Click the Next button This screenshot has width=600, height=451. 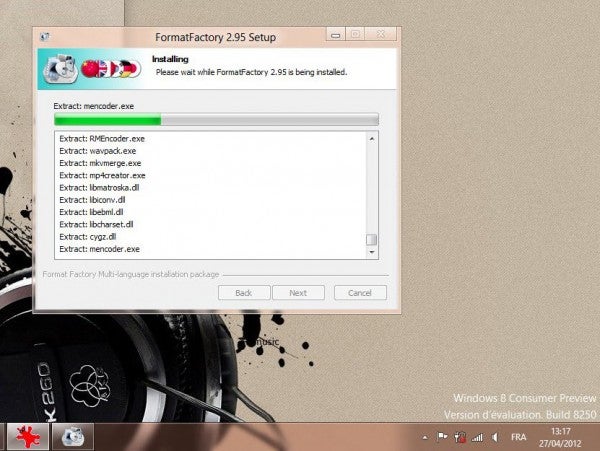pyautogui.click(x=298, y=293)
